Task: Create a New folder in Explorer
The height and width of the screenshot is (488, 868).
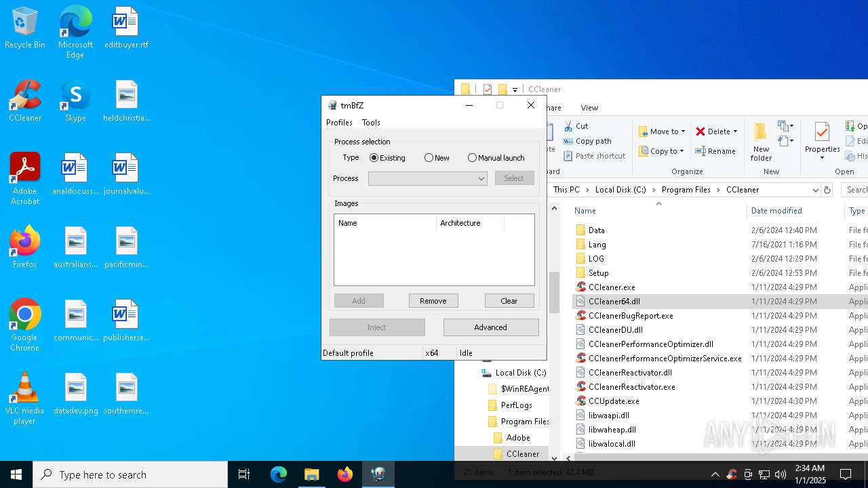Action: pos(761,142)
